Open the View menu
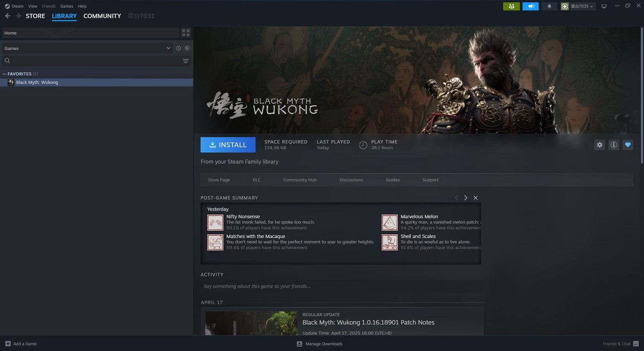The image size is (644, 351). coord(33,6)
